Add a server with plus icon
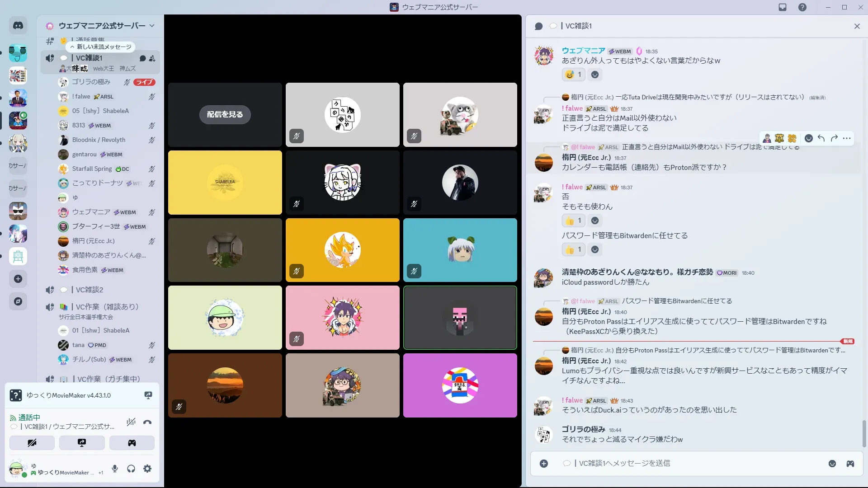Screen dimensions: 868x488 [18, 279]
